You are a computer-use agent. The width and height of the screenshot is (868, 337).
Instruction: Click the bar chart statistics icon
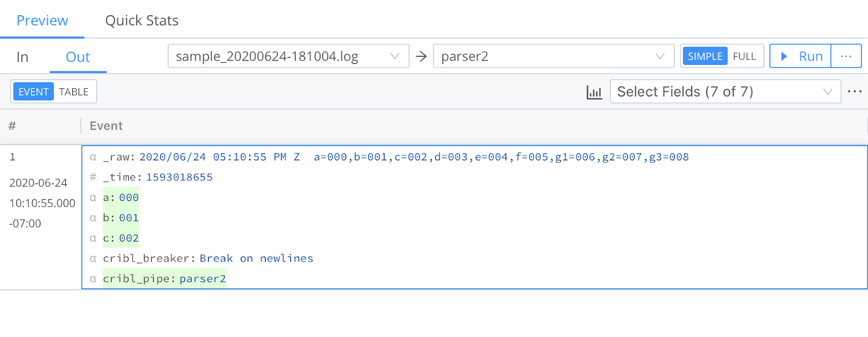(x=594, y=92)
